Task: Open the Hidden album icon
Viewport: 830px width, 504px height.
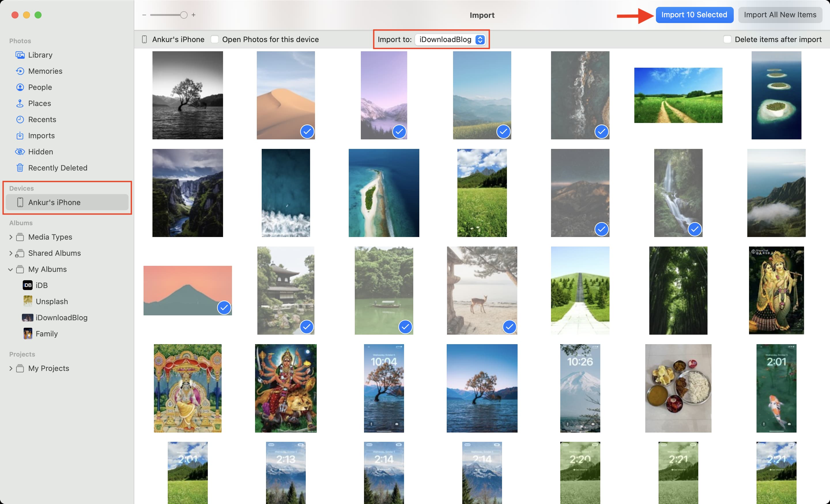Action: pyautogui.click(x=20, y=152)
